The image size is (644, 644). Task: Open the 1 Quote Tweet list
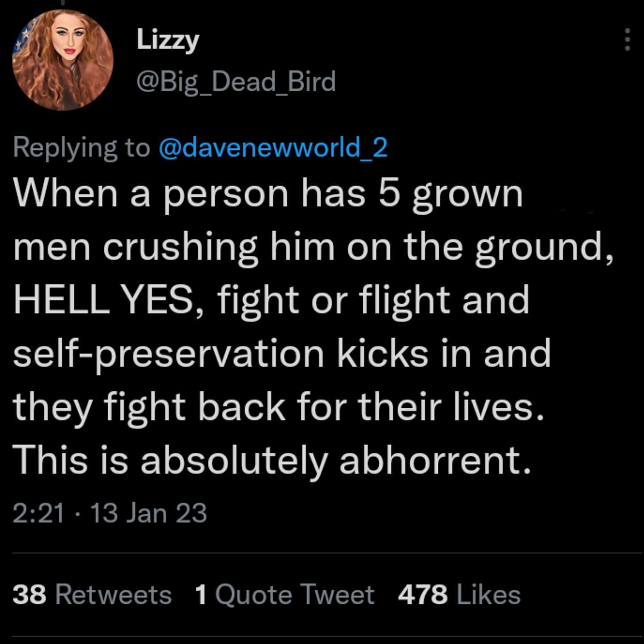pyautogui.click(x=284, y=595)
